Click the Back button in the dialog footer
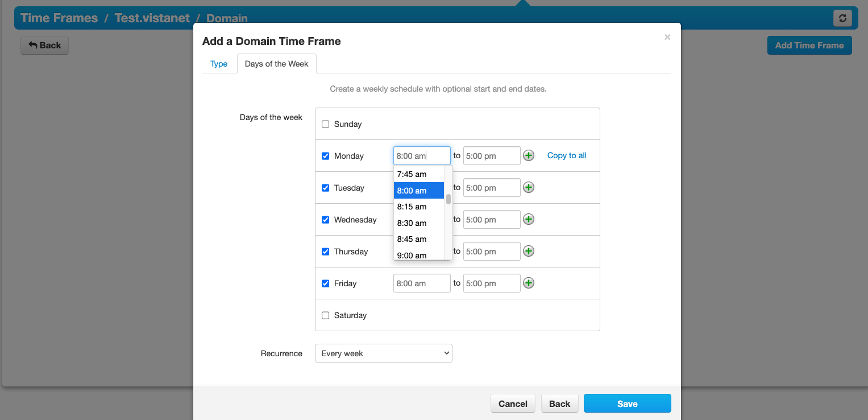Image resolution: width=868 pixels, height=420 pixels. pyautogui.click(x=559, y=403)
